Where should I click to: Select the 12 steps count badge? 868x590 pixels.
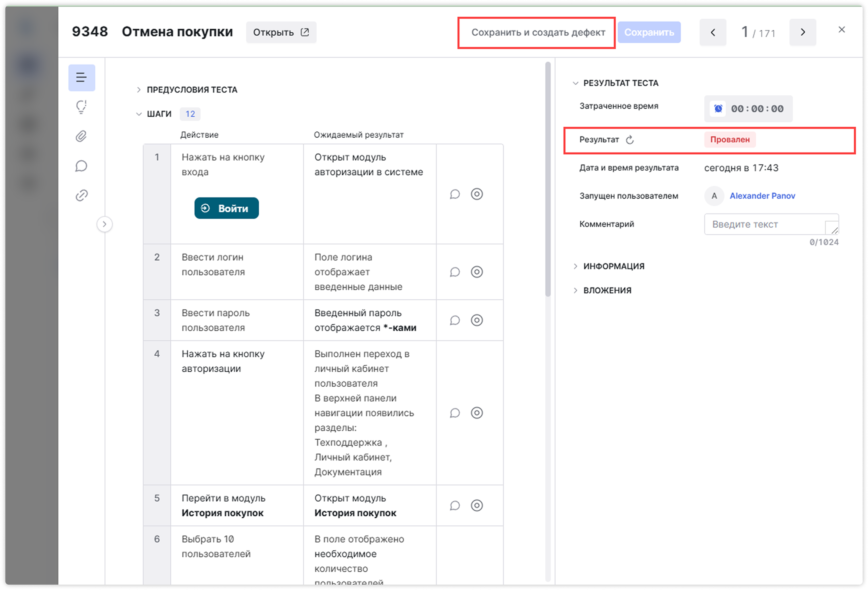click(x=190, y=114)
